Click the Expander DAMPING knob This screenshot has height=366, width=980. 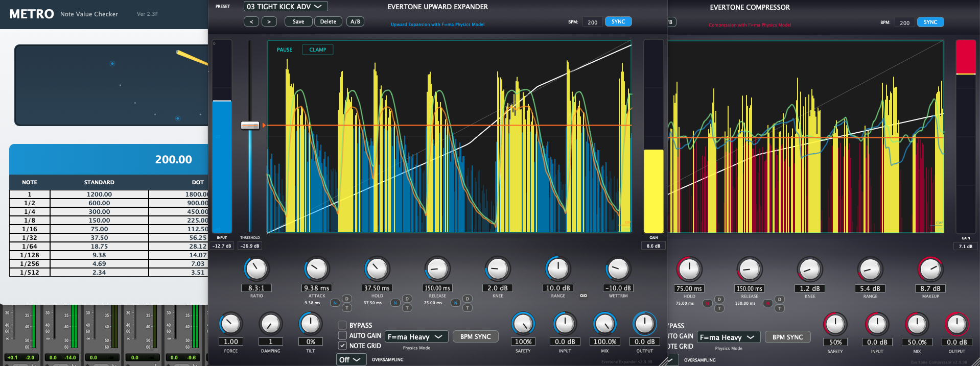click(271, 324)
